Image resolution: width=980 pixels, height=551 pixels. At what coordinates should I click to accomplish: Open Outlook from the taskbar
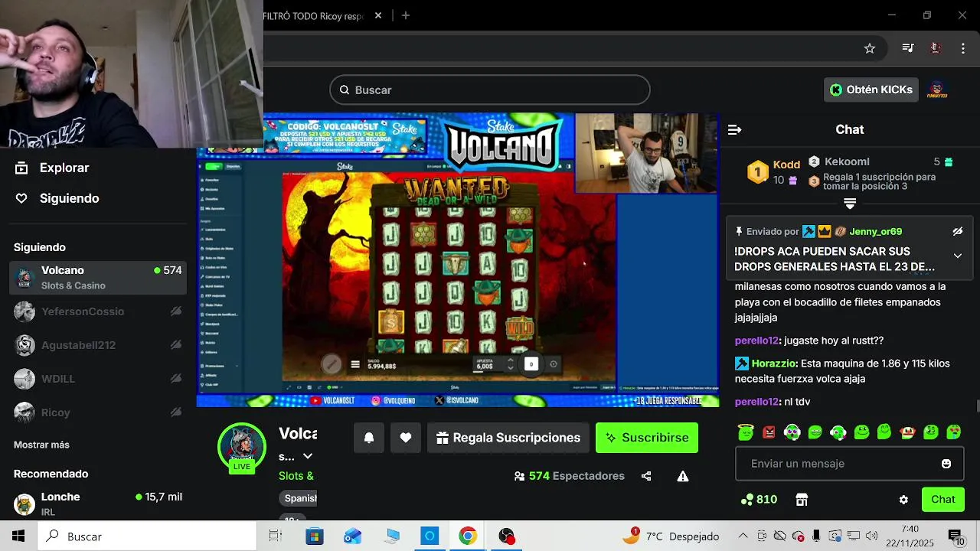(353, 536)
